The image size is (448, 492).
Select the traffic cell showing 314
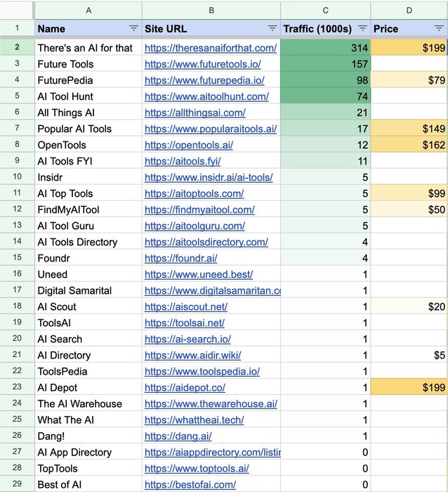click(x=325, y=48)
